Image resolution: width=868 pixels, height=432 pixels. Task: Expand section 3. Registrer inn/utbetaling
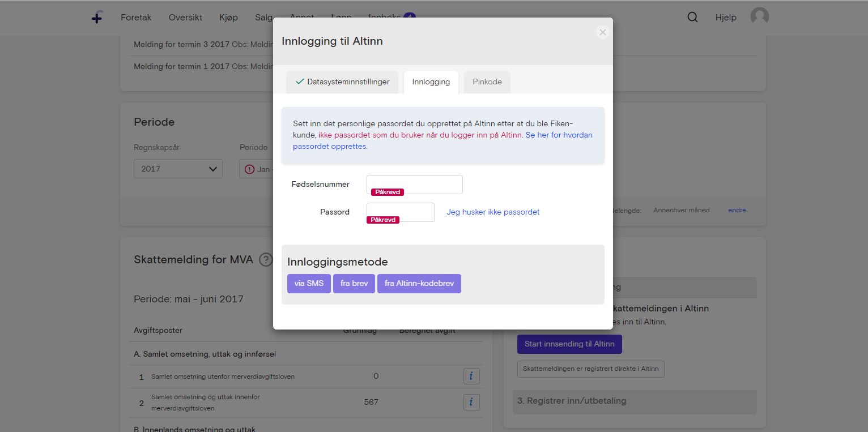click(635, 401)
